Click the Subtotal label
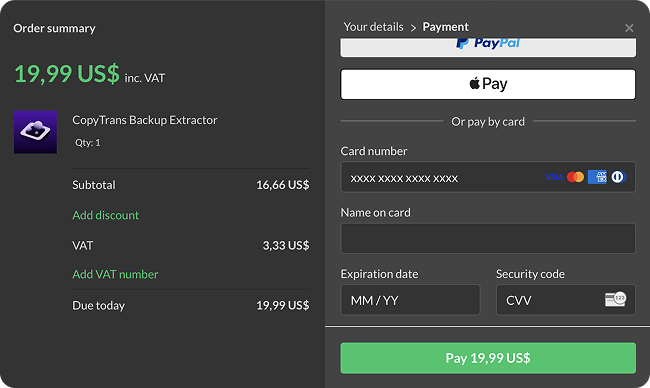This screenshot has width=650, height=388. 94,185
